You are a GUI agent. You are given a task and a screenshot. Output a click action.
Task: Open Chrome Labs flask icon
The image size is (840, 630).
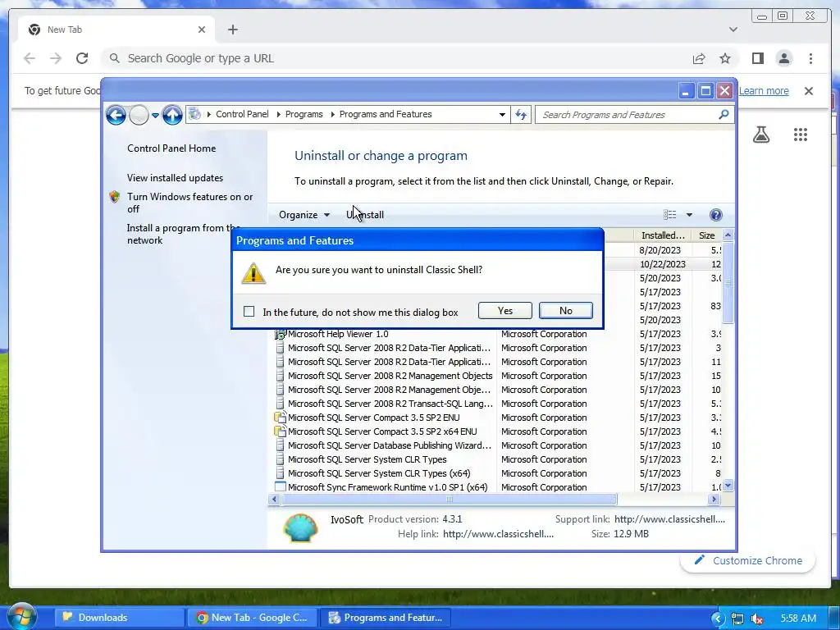pyautogui.click(x=760, y=135)
